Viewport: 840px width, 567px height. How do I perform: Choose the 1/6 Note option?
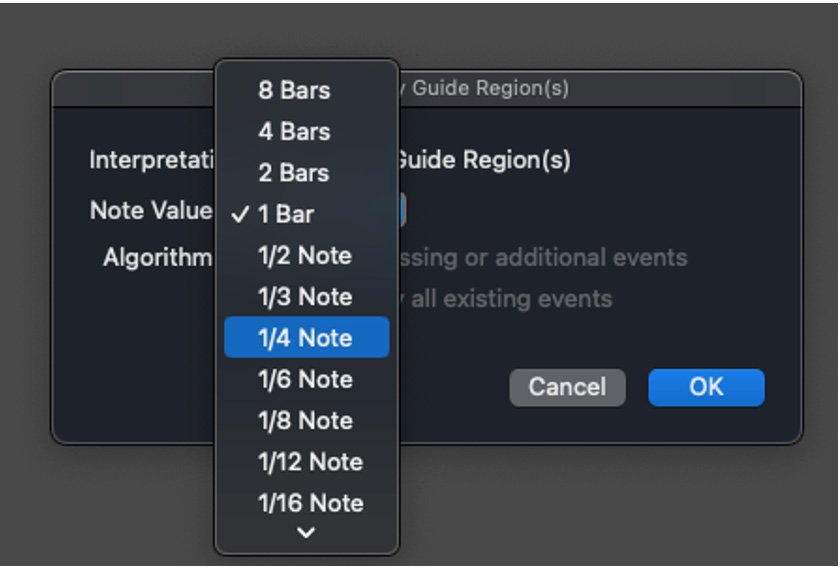tap(306, 379)
